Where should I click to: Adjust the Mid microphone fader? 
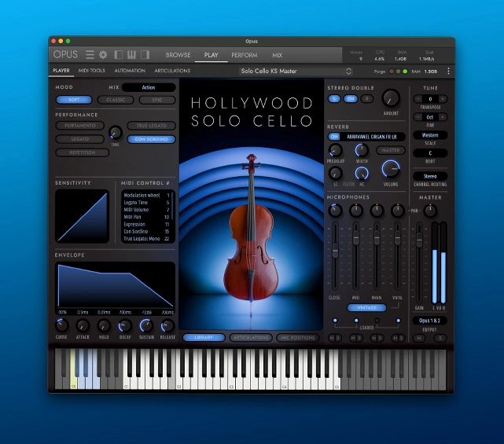(356, 238)
